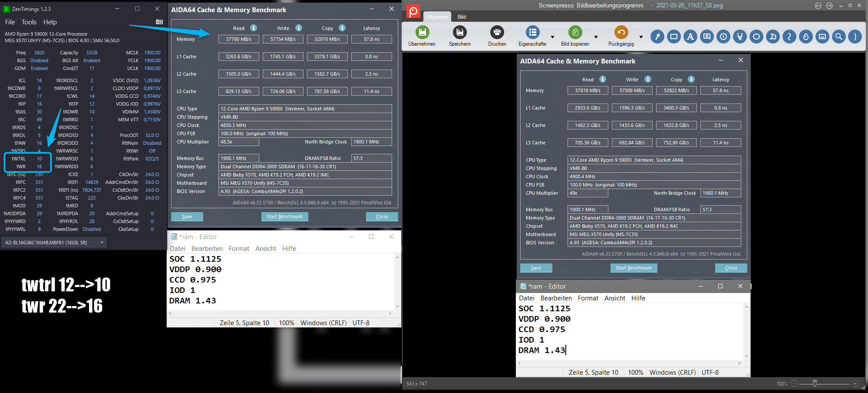Viewport: 868px width, 393px height.
Task: Expand the Bild kopieren dropdown arrow
Action: (596, 37)
